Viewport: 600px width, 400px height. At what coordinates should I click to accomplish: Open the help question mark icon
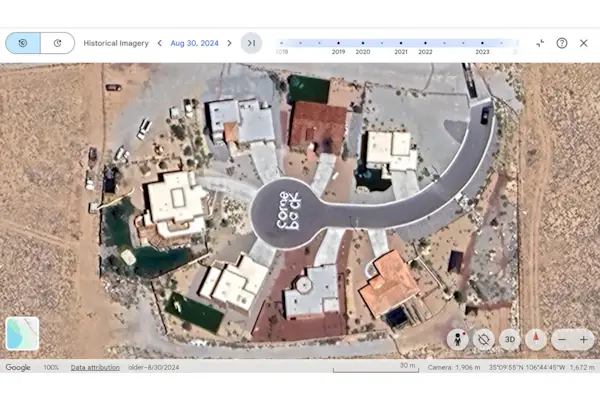coord(562,43)
